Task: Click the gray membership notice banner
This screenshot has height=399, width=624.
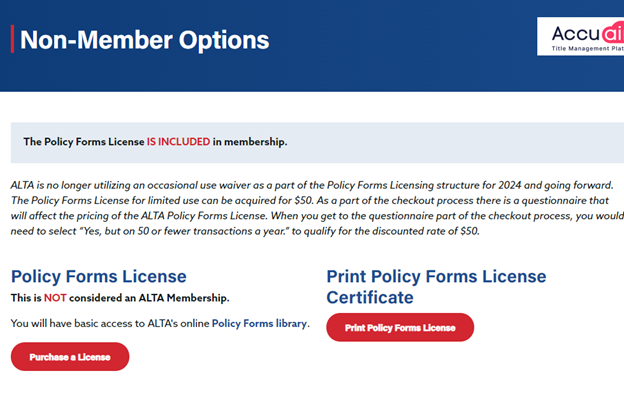Action: click(317, 142)
